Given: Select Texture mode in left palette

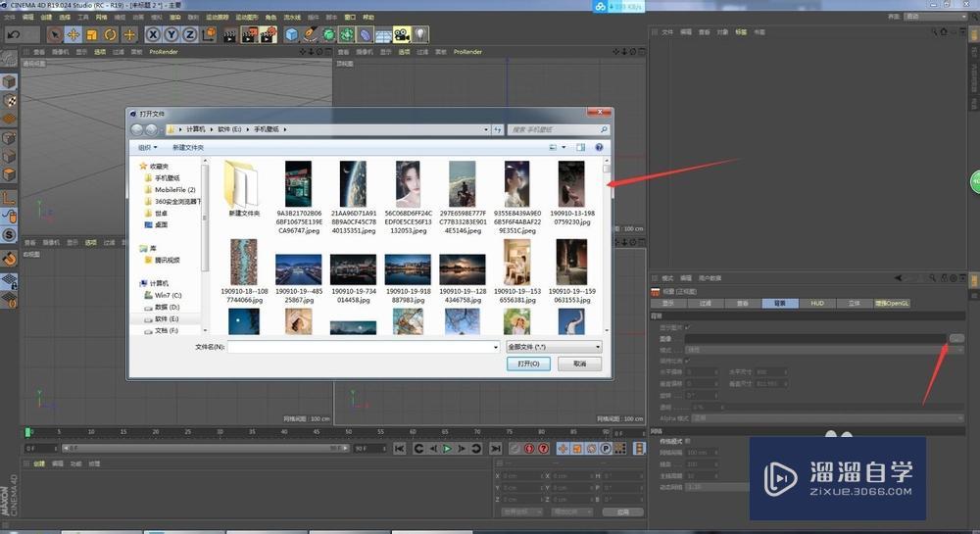Looking at the screenshot, I should coord(9,101).
